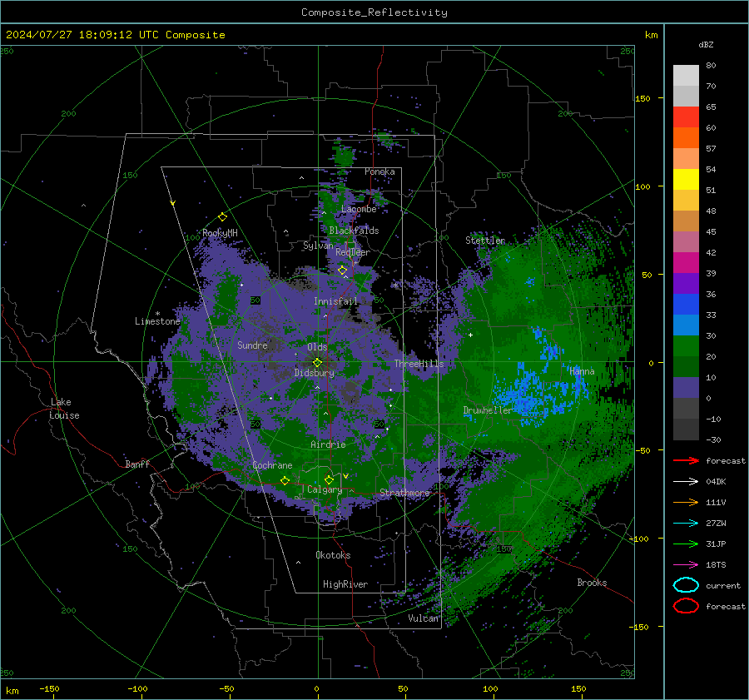The image size is (749, 700).
Task: Click the 'Okotoks' map label
Action: pos(333,555)
